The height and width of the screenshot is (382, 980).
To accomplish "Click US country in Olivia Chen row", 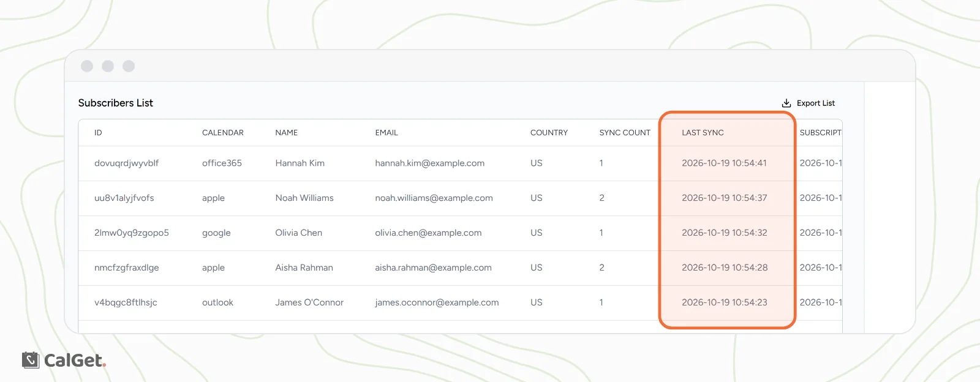I will [x=537, y=233].
